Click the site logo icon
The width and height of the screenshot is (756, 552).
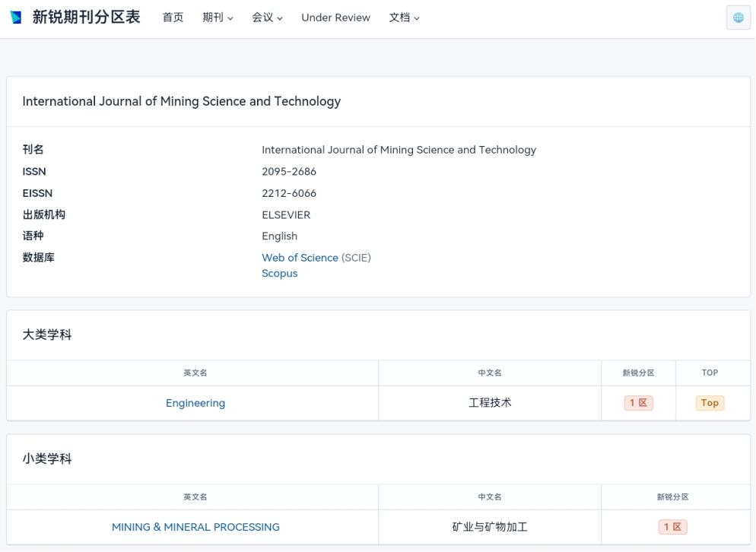coord(16,17)
